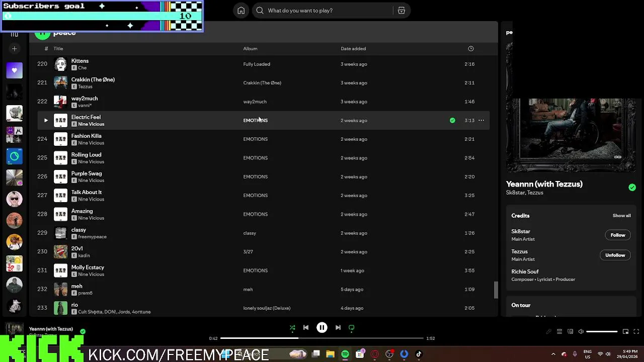
Task: Open Nine Vicious artist under Fashion Killa
Action: point(91,143)
